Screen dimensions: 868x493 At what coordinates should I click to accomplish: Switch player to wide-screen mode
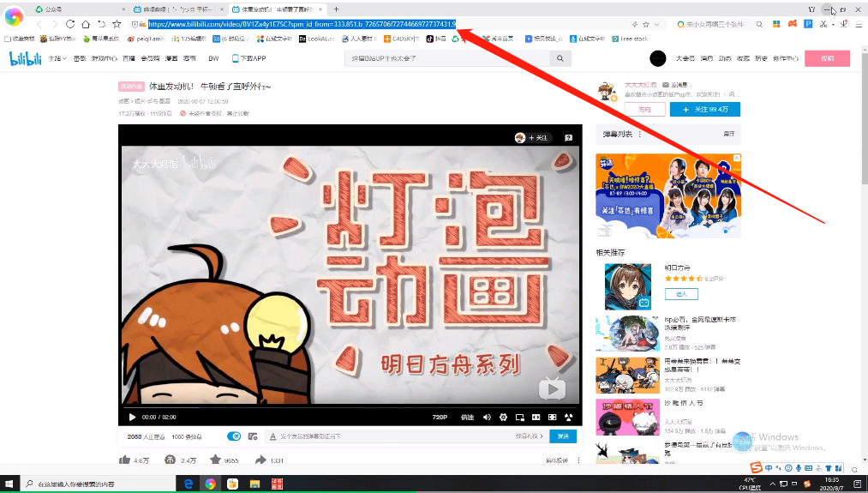536,417
